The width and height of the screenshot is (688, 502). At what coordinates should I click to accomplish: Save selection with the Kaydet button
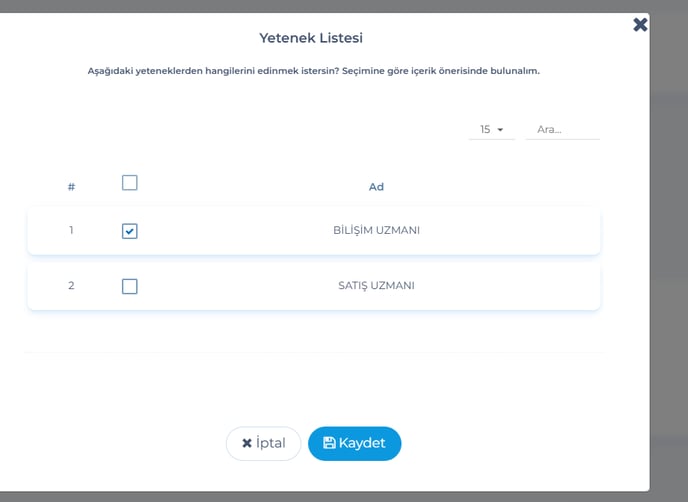coord(355,443)
